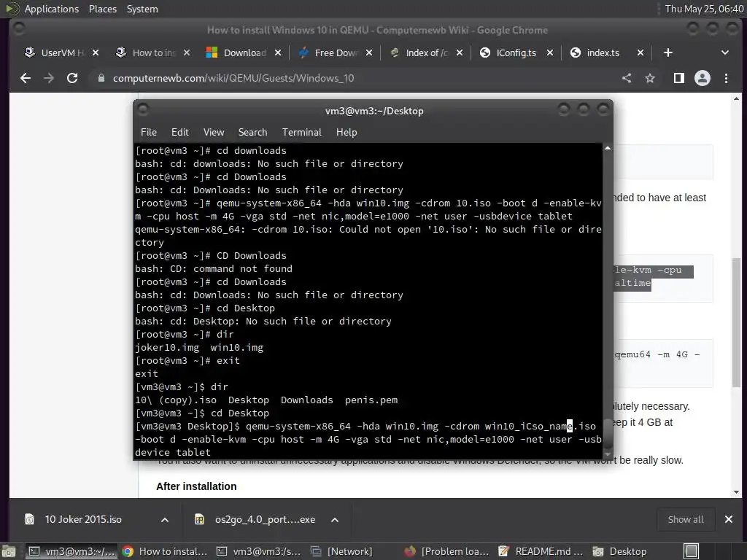Open terminal Help menu
The width and height of the screenshot is (747, 560).
[x=347, y=133]
